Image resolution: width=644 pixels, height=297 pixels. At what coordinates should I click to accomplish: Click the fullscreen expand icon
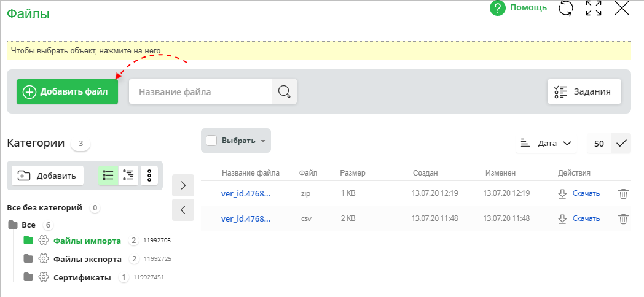(593, 8)
